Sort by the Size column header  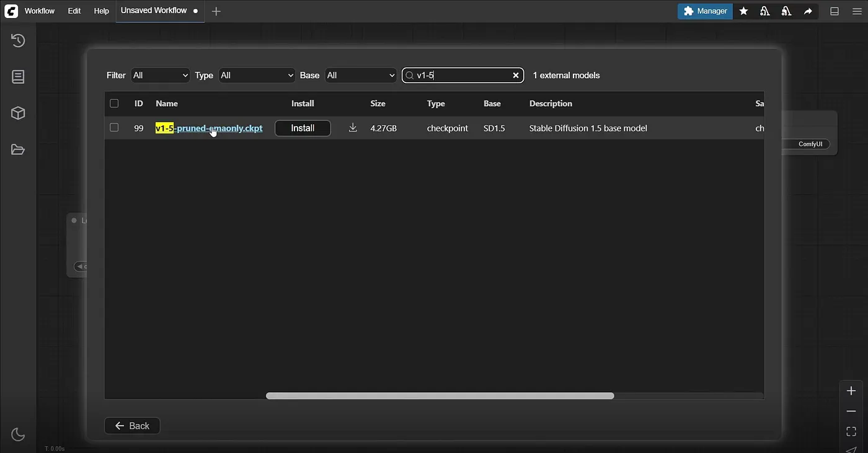[x=378, y=104]
